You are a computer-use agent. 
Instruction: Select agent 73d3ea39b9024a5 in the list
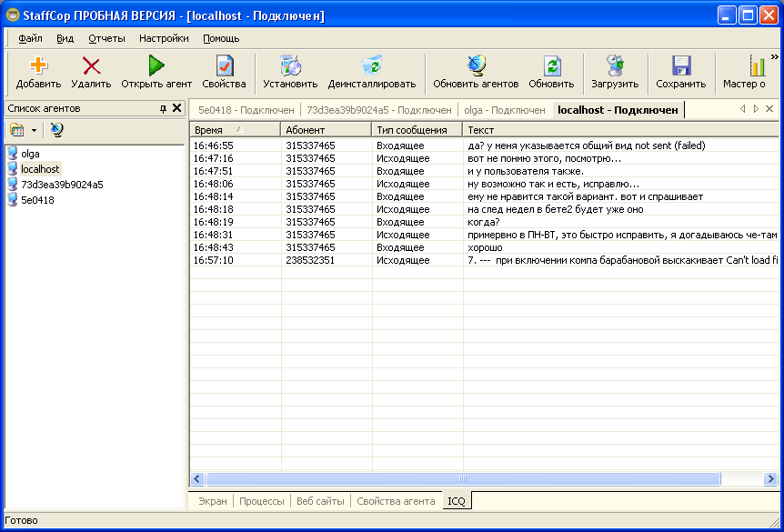(x=62, y=185)
